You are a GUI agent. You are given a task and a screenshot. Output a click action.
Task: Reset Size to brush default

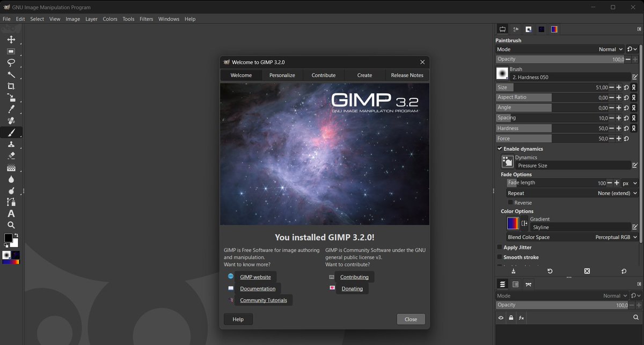click(626, 87)
